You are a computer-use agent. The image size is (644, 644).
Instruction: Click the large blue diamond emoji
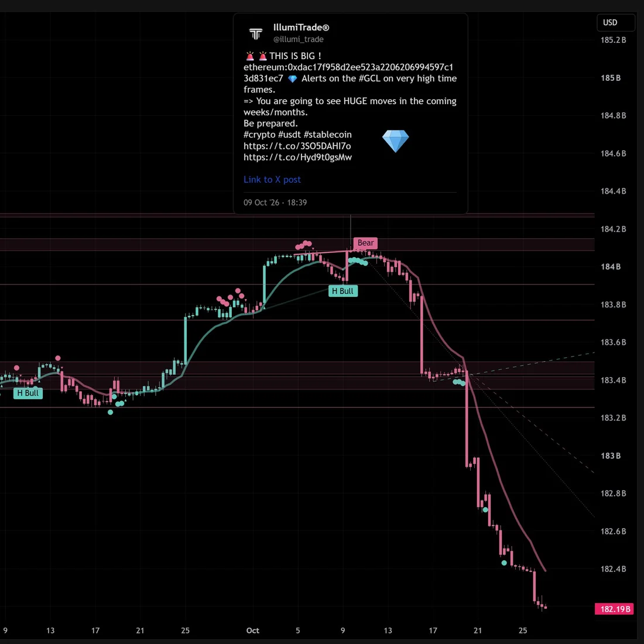[396, 141]
